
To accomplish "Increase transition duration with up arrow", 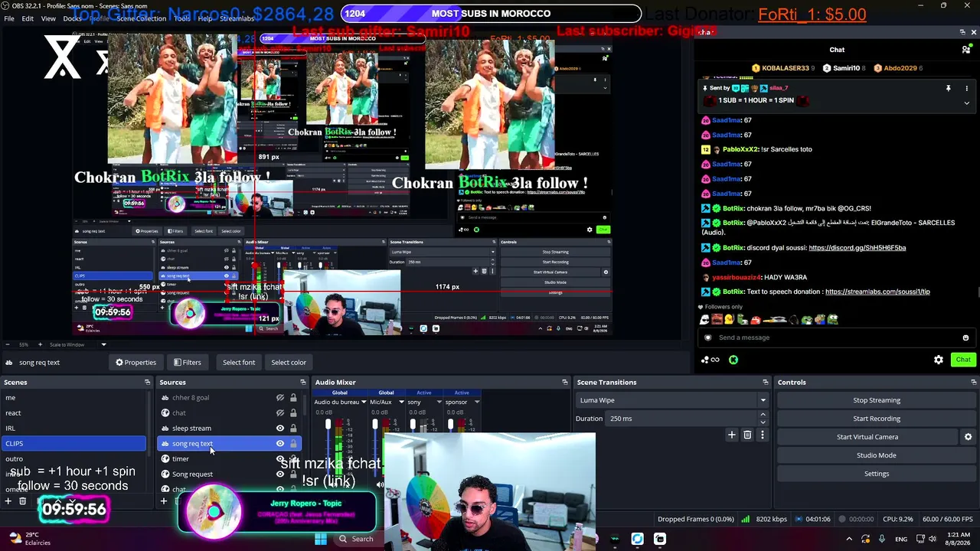I will [x=763, y=415].
